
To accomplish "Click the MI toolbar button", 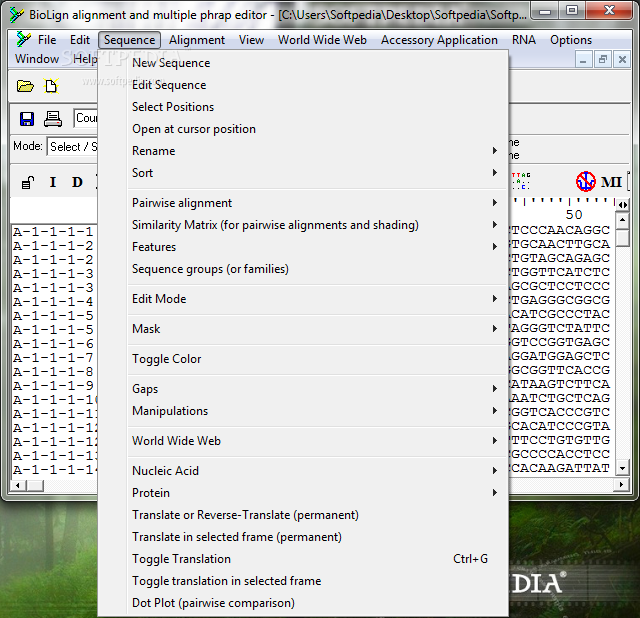I will (611, 182).
